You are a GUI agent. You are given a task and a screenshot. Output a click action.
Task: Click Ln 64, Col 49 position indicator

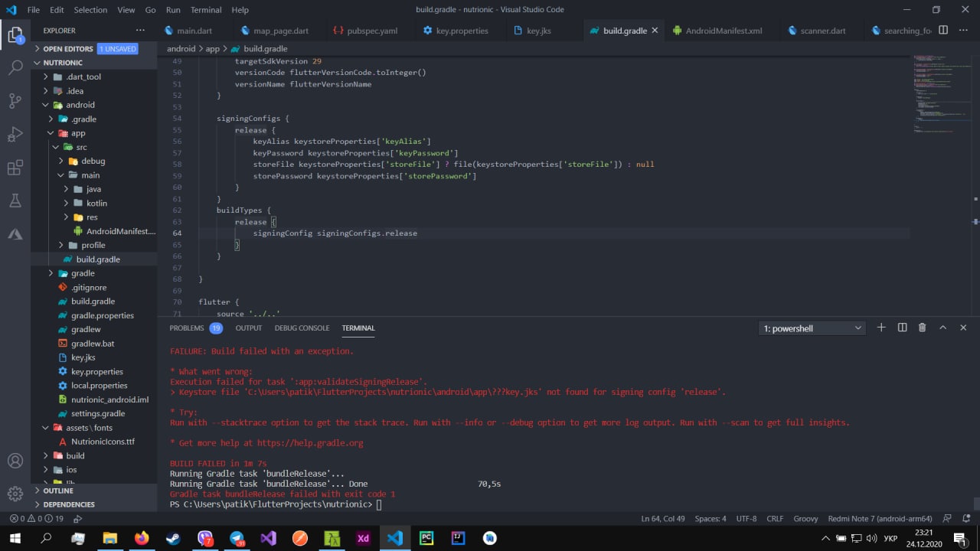(663, 519)
